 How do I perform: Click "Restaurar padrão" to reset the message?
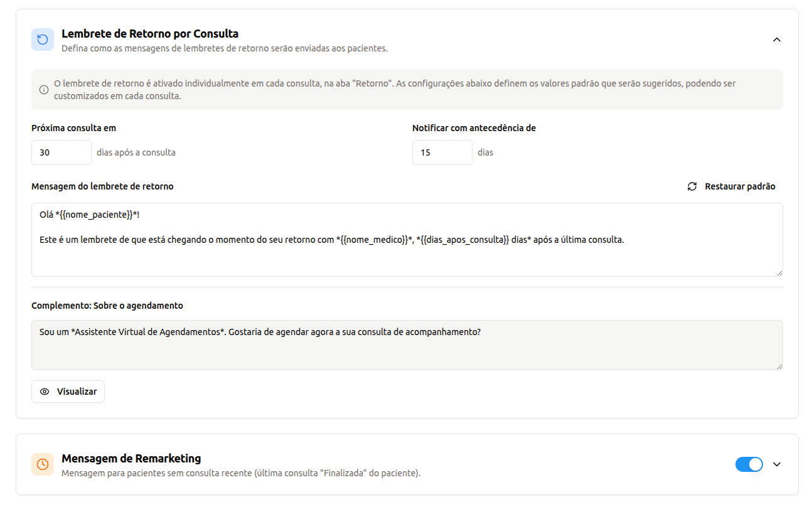pyautogui.click(x=739, y=186)
